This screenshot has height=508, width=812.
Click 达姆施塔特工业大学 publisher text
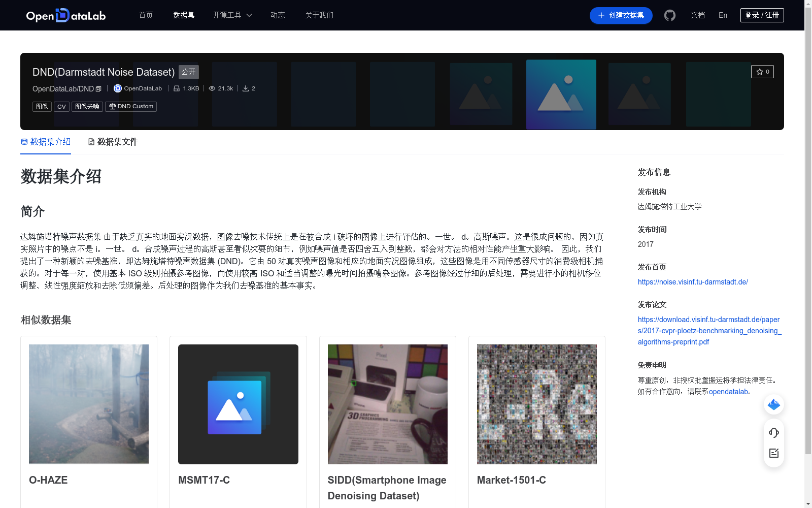pos(670,207)
